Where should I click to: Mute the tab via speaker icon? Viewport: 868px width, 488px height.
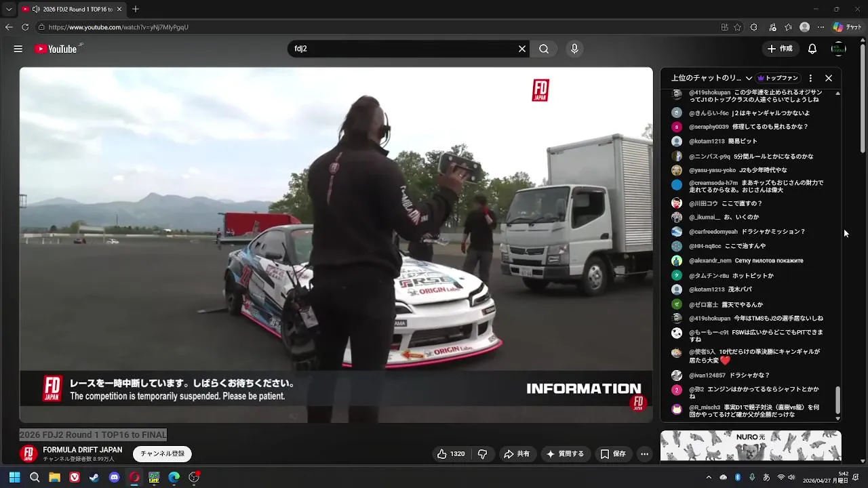[x=35, y=9]
